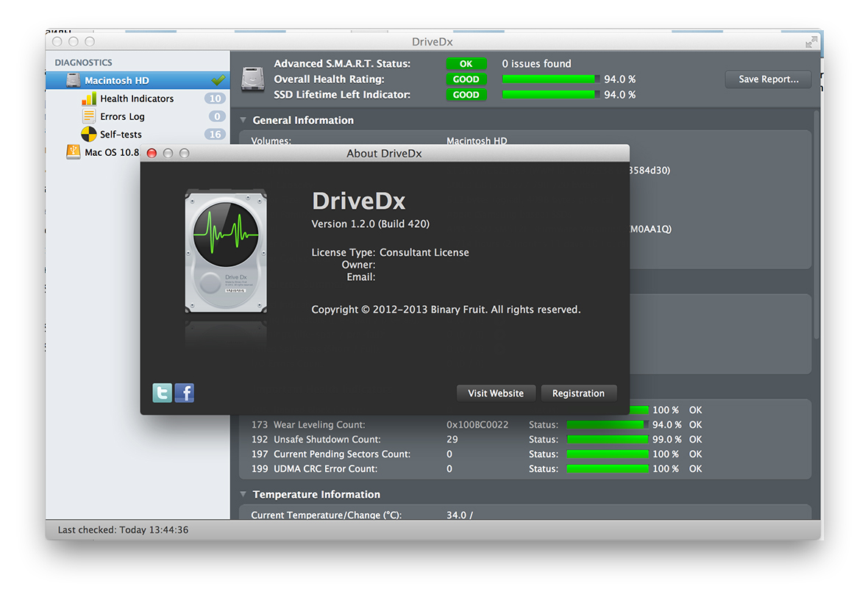
Task: Select the Mac OS 10.8 drive in the sidebar
Action: tap(112, 152)
